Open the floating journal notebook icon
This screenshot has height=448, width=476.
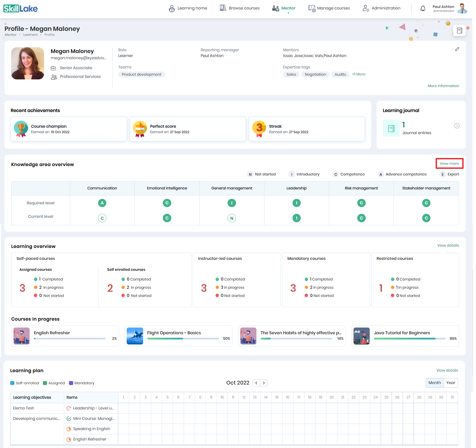[x=459, y=31]
